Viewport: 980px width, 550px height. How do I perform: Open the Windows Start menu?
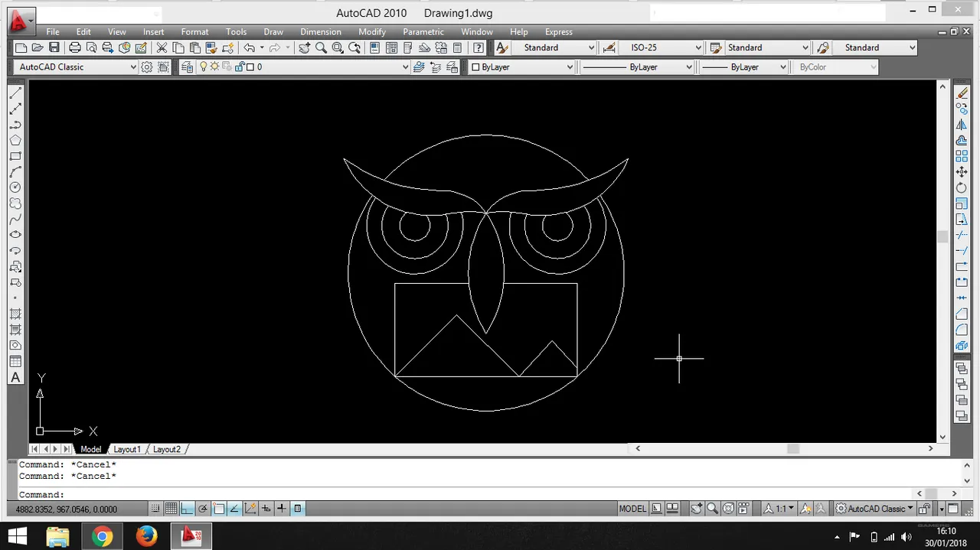pos(17,536)
